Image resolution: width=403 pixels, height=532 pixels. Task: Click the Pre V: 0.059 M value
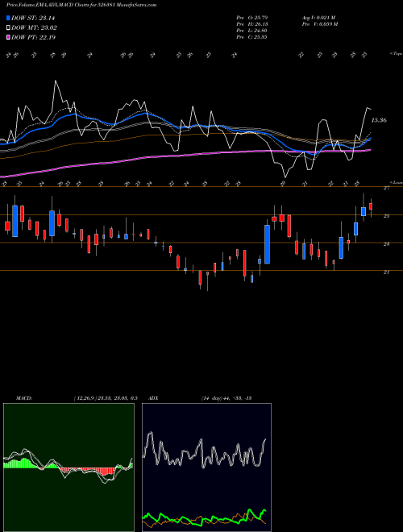[x=319, y=24]
